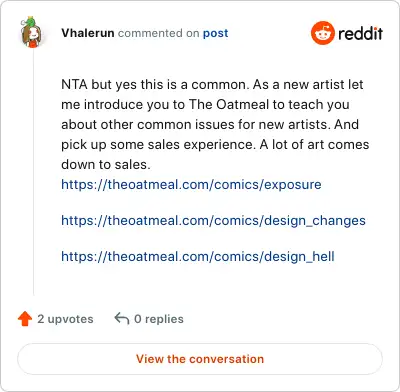
Task: Open Vhalerun's avatar image
Action: click(x=31, y=32)
